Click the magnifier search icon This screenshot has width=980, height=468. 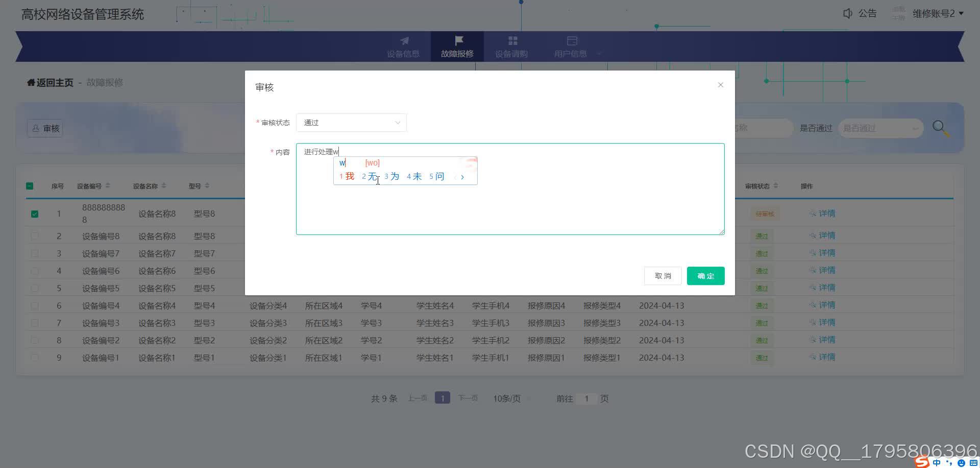click(940, 128)
